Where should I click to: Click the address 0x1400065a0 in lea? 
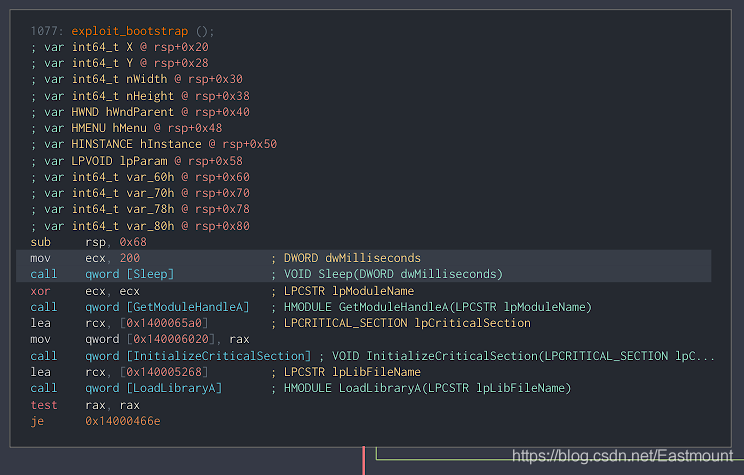(164, 323)
